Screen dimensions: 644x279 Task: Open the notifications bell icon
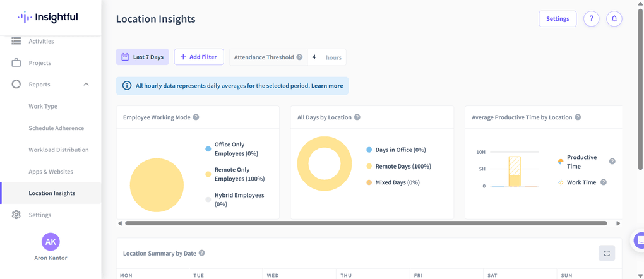click(614, 19)
